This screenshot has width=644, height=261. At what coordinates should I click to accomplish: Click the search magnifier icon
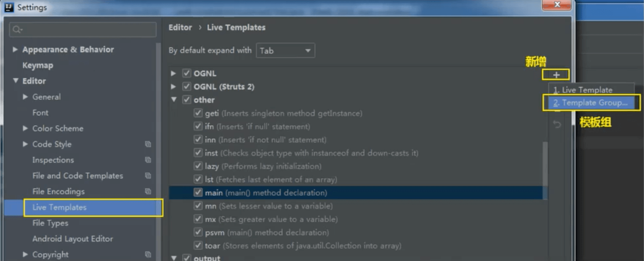coord(17,29)
